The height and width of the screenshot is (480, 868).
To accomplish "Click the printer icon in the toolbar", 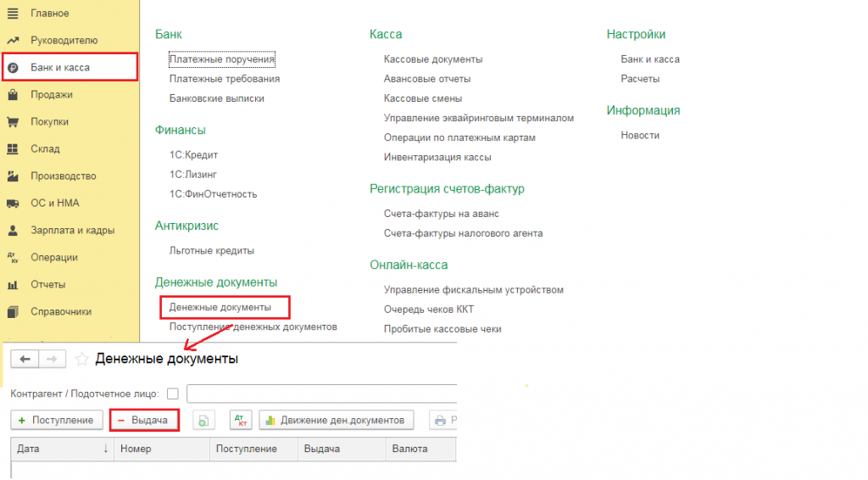I will click(442, 421).
